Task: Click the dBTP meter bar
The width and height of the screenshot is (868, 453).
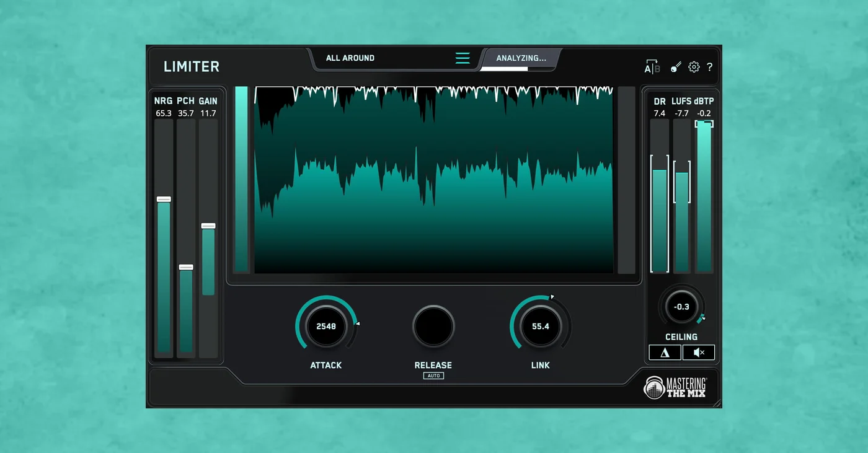Action: [x=704, y=196]
